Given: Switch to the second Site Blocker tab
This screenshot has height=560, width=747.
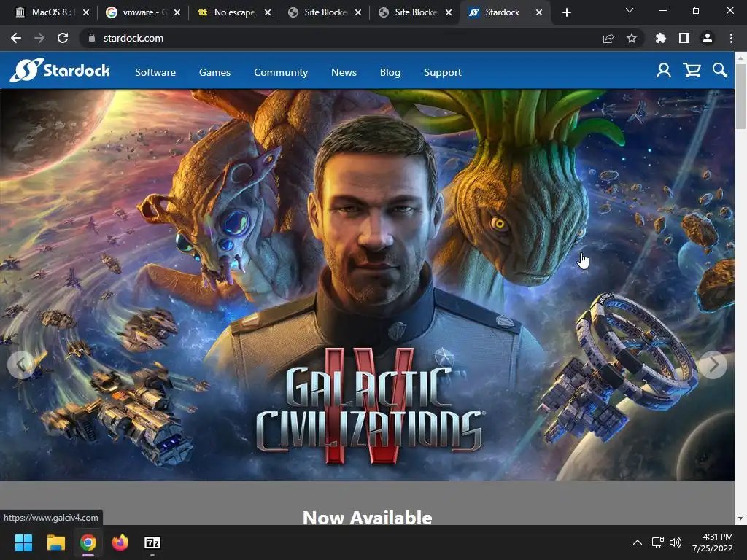Looking at the screenshot, I should 414,12.
